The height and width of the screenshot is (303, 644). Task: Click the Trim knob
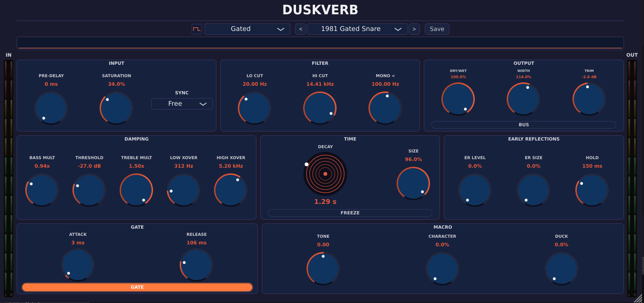point(589,99)
